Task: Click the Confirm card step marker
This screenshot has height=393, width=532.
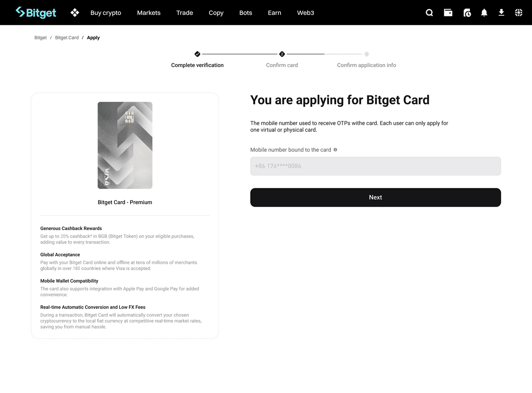Action: point(282,54)
